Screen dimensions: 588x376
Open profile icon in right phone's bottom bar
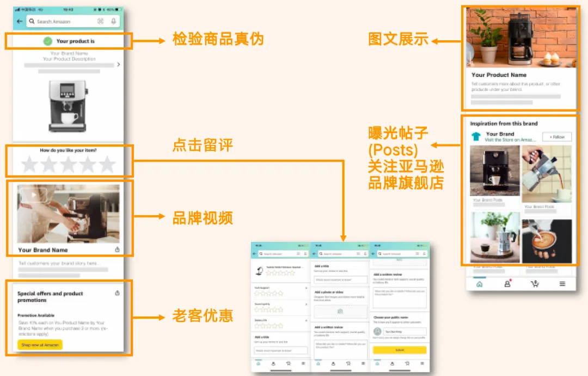(507, 284)
